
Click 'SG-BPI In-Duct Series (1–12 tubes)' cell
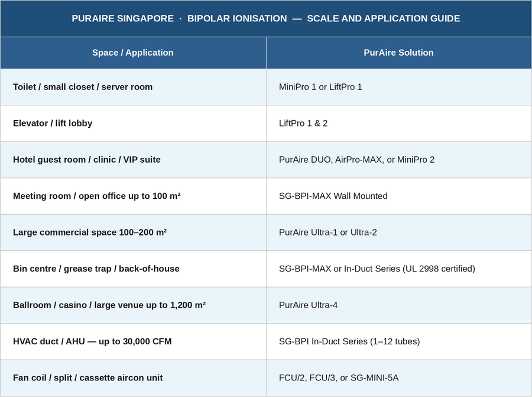[398, 341]
